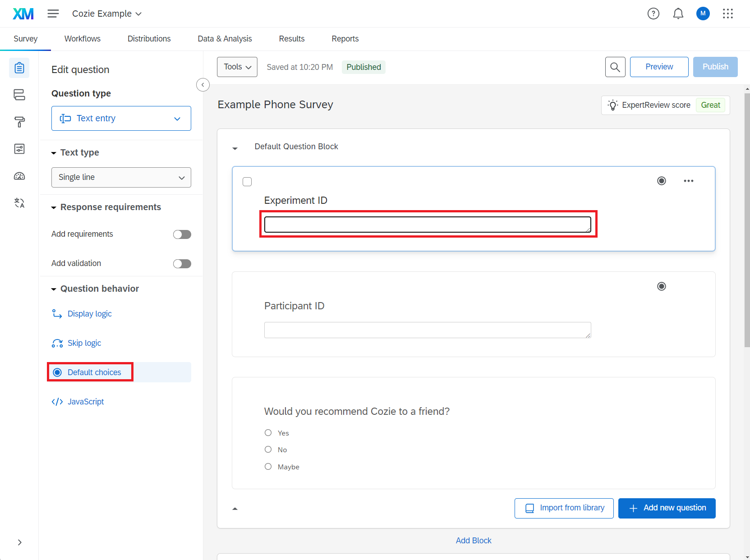
Task: Open the Survey options icon in sidebar
Action: tap(19, 149)
